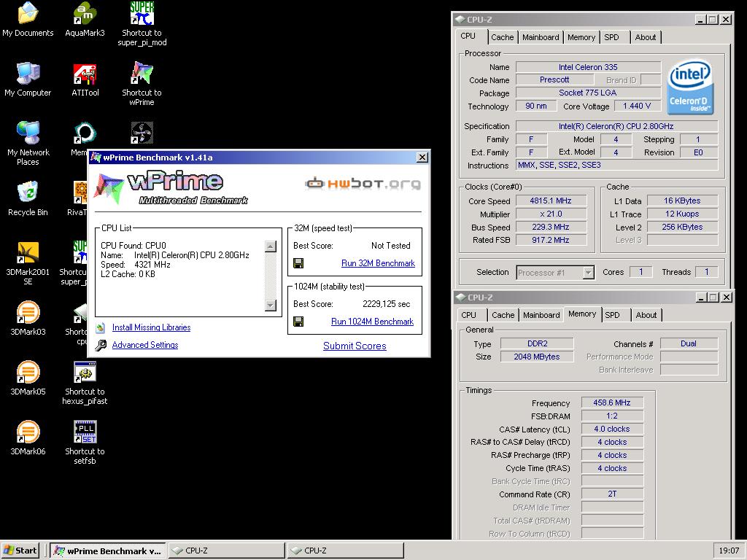Image resolution: width=747 pixels, height=560 pixels.
Task: Switch to Cache tab in lower CPU-Z window
Action: click(x=503, y=315)
